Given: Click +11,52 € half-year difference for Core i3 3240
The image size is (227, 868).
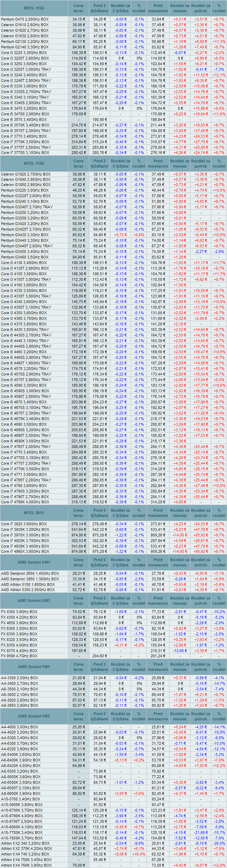Looking at the screenshot, I should click(x=201, y=75).
